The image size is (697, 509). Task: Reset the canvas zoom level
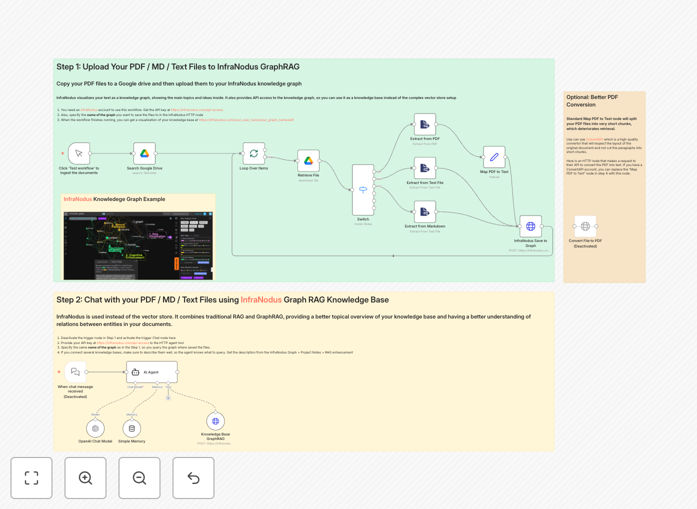[193, 478]
